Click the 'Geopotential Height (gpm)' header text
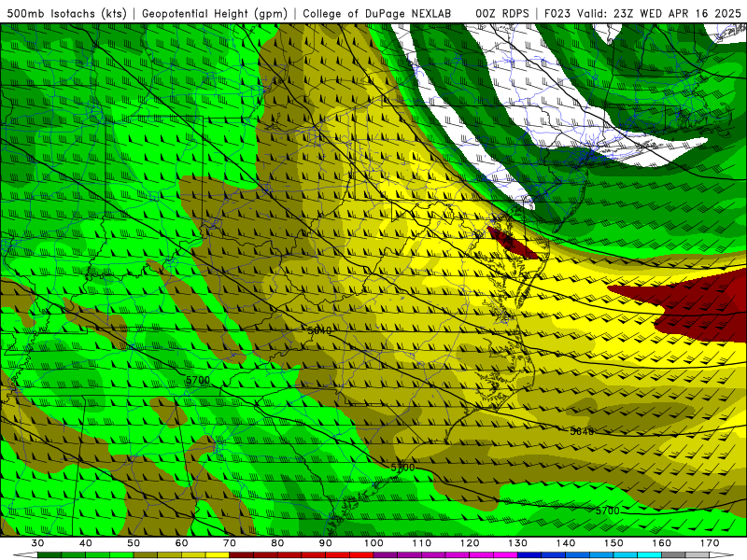 point(215,13)
